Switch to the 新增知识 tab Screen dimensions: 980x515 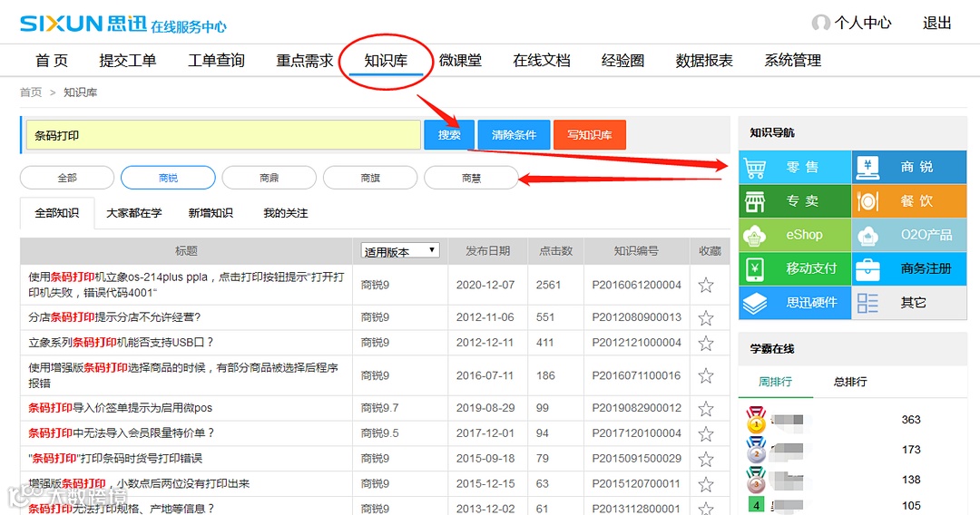coord(211,213)
